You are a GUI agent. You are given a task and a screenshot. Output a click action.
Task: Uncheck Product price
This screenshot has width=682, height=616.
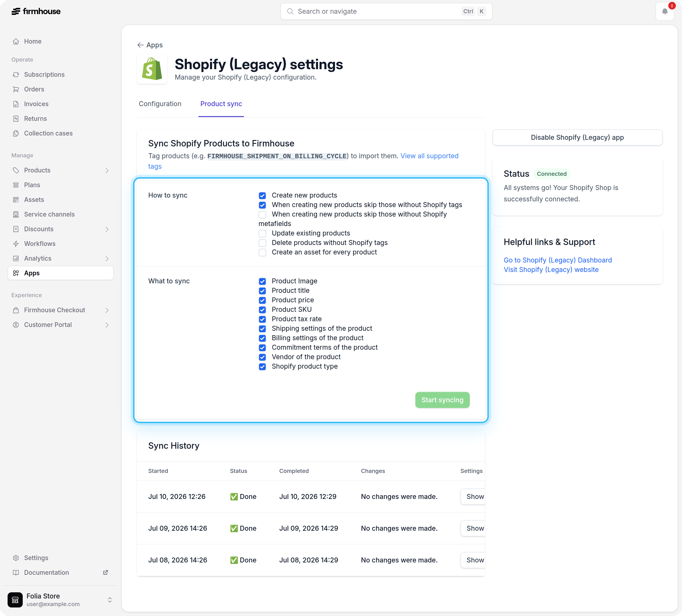coord(262,300)
